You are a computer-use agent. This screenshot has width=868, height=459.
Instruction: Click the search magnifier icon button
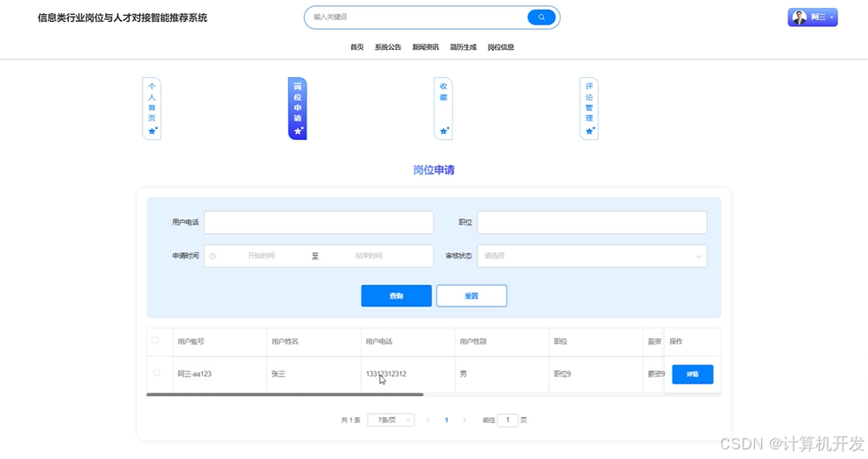[x=540, y=18]
